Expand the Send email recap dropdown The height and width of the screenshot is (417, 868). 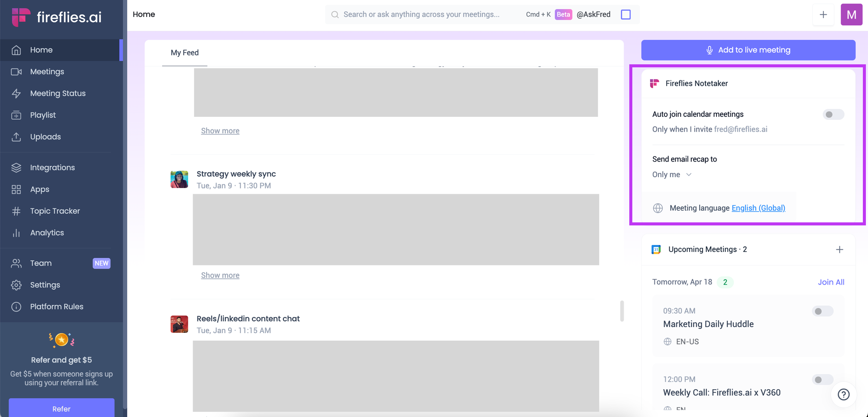[671, 174]
